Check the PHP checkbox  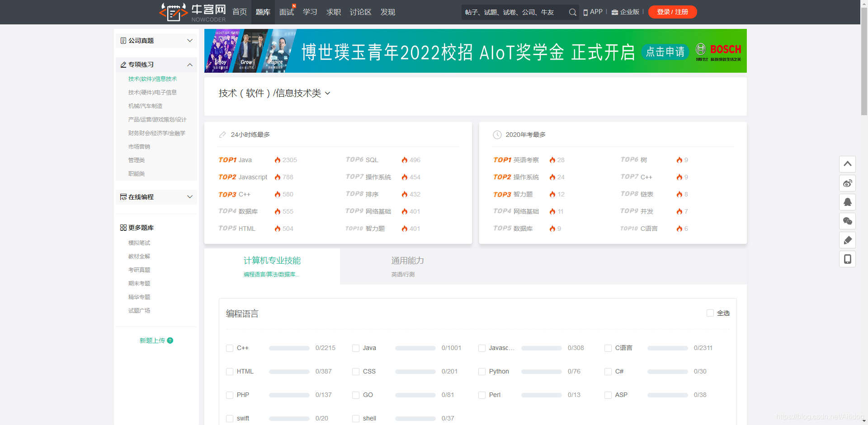coord(230,395)
